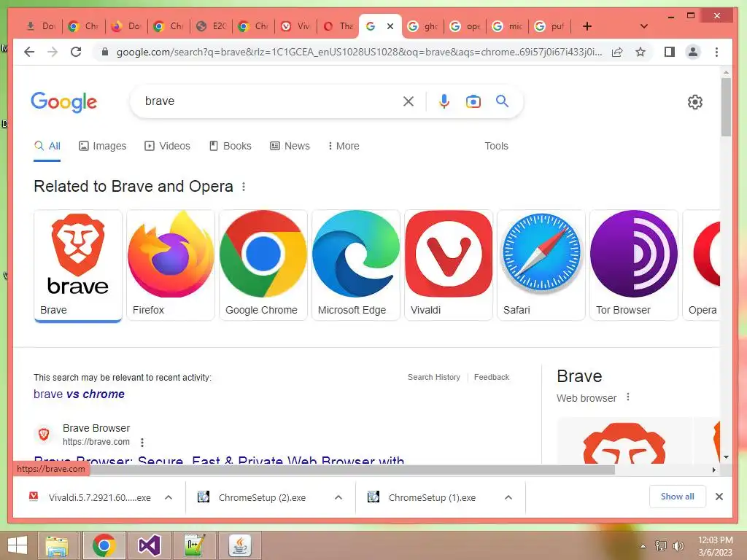
Task: Show all downloads
Action: (x=677, y=497)
